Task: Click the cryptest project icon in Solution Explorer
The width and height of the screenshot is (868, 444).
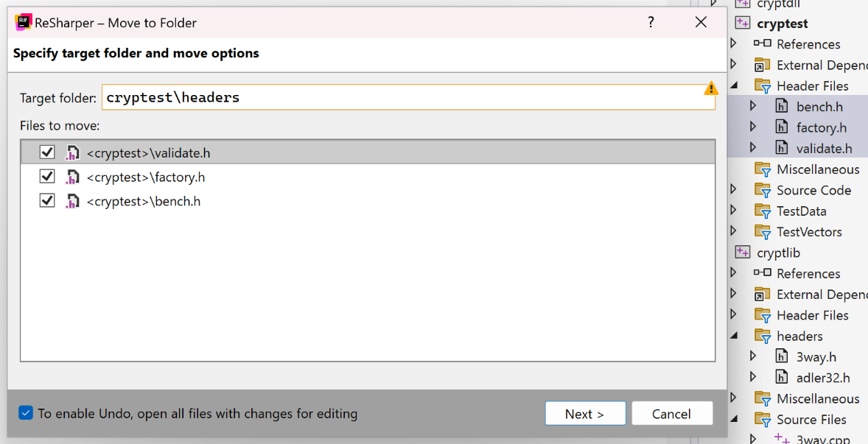Action: click(x=742, y=24)
